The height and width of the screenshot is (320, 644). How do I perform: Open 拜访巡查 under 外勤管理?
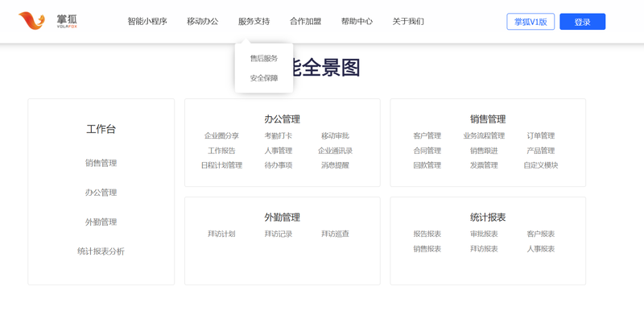pyautogui.click(x=335, y=234)
